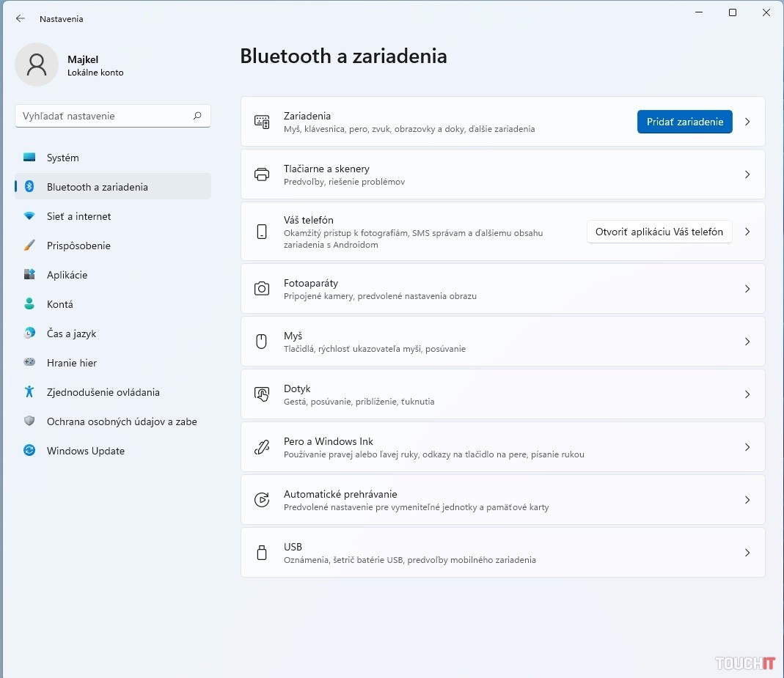Select Windows Update in the sidebar
Image resolution: width=784 pixels, height=678 pixels.
[85, 451]
